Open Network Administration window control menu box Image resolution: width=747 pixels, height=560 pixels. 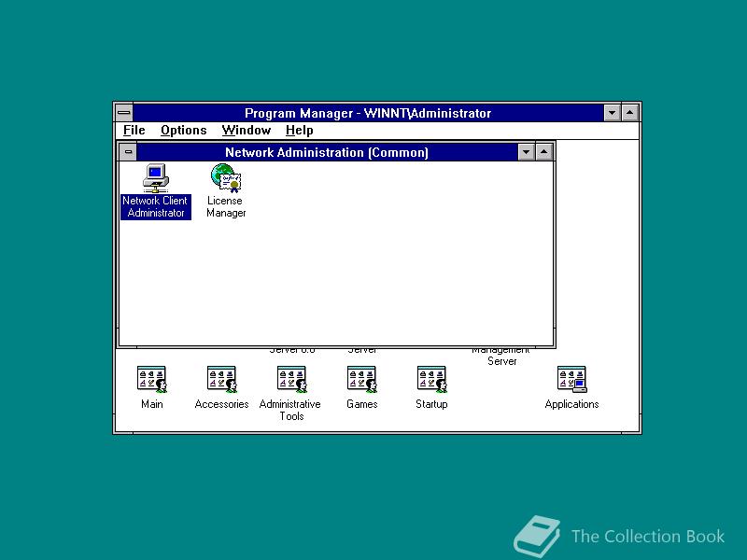[128, 152]
